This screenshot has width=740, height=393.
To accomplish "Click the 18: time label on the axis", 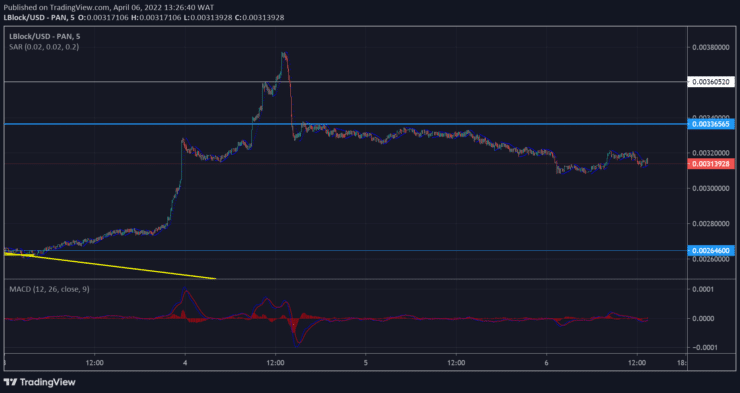I will click(681, 363).
